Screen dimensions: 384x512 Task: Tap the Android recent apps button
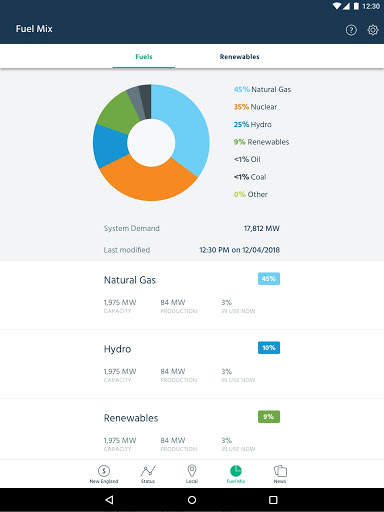click(x=273, y=500)
